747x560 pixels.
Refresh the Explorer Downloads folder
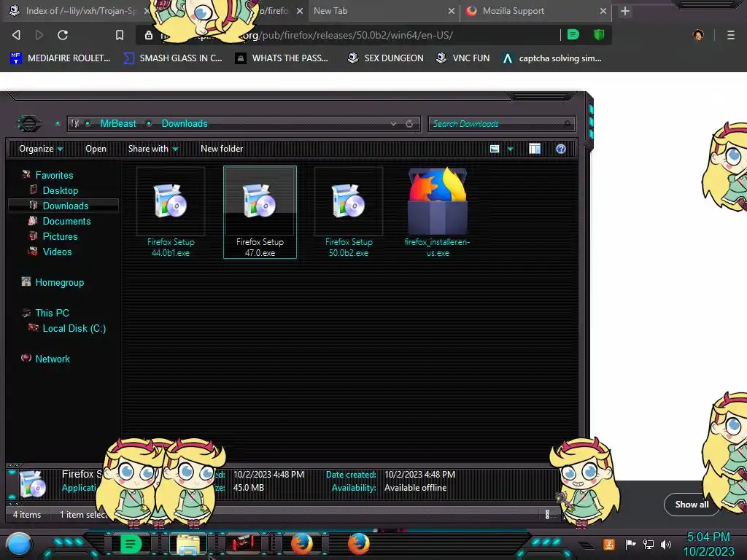[409, 124]
